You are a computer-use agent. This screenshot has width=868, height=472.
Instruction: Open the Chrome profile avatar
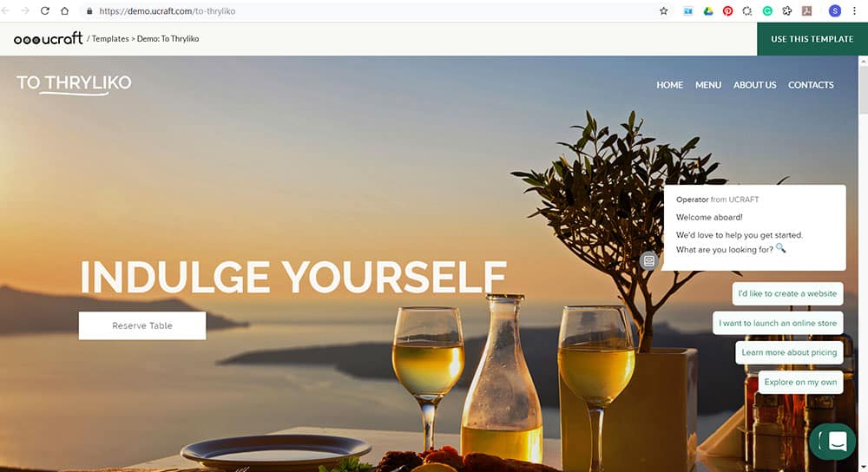coord(835,11)
